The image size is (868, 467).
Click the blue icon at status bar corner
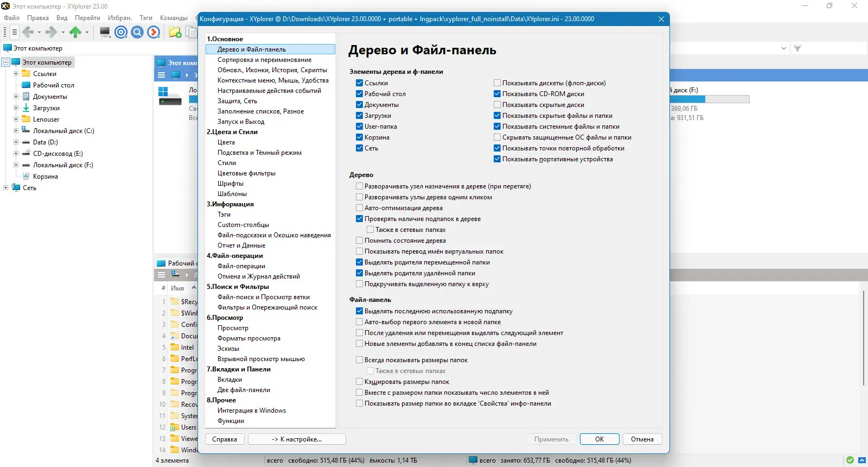point(862,460)
